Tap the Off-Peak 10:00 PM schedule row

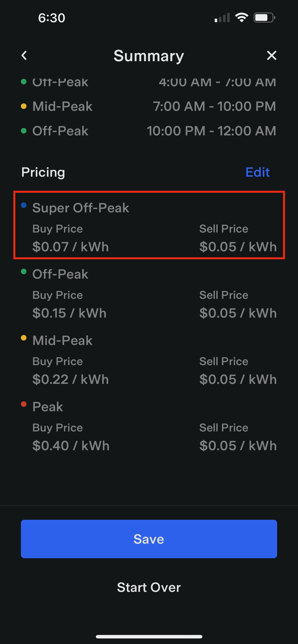click(x=149, y=131)
